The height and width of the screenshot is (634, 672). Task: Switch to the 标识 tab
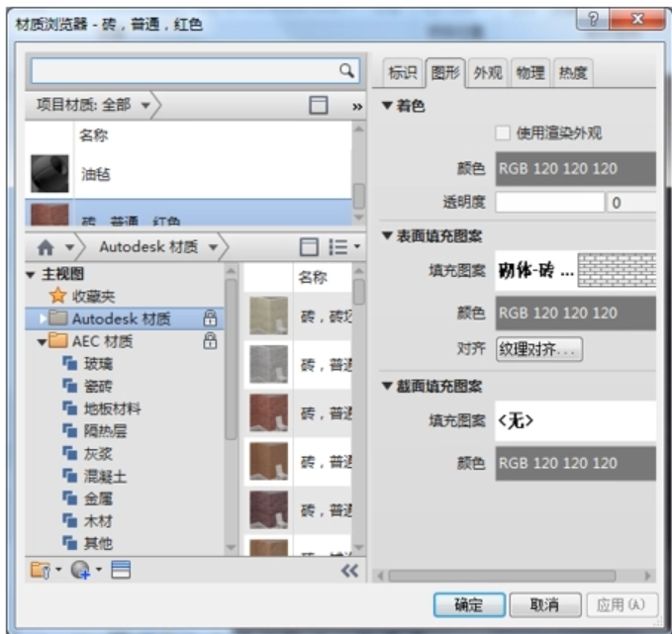coord(403,73)
